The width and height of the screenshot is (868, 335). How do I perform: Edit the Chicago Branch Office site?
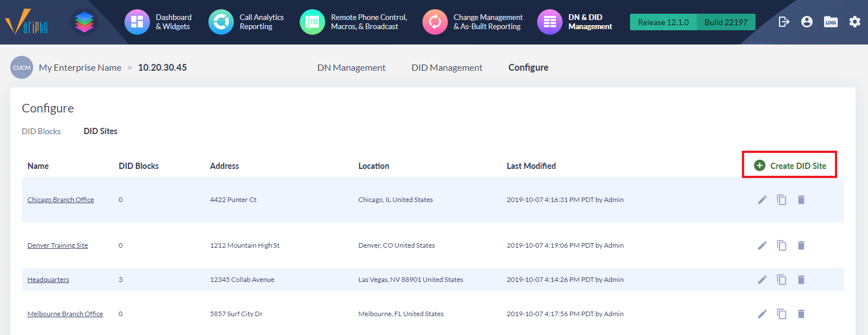click(762, 200)
